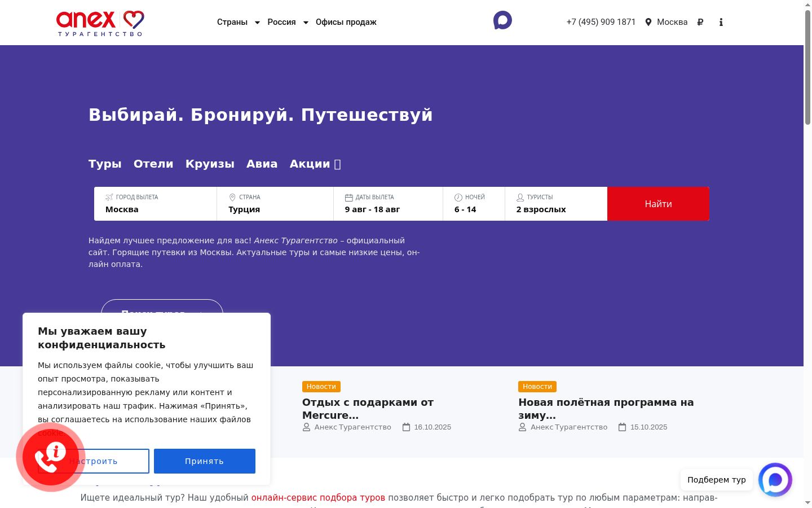
Task: Click the scrollbar down arrow
Action: click(x=807, y=503)
